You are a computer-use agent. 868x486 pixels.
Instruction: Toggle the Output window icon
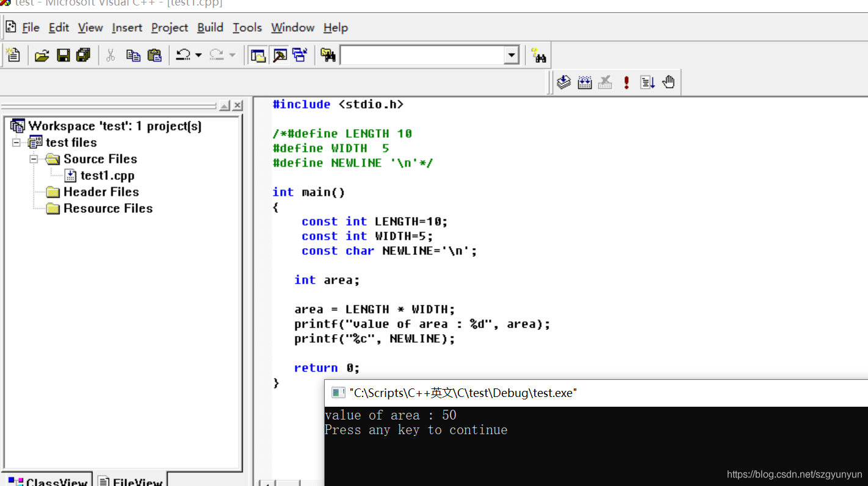point(280,55)
